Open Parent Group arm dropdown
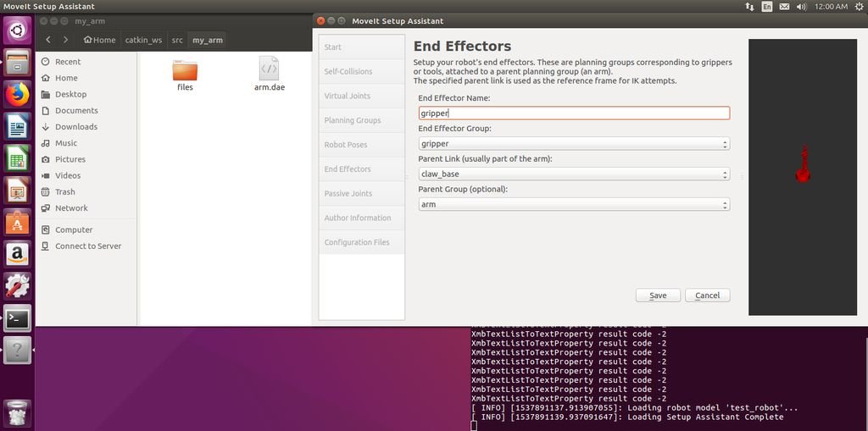 tap(574, 205)
